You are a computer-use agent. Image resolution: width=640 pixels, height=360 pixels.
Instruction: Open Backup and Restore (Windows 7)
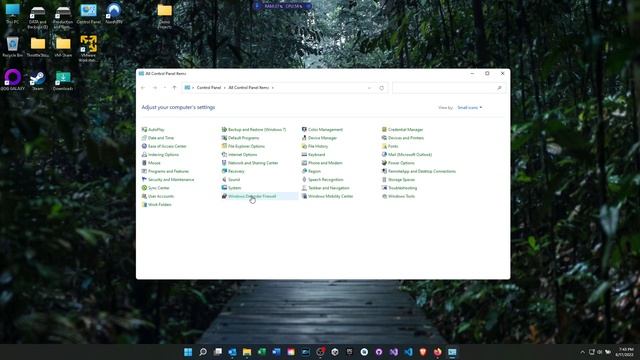254,129
